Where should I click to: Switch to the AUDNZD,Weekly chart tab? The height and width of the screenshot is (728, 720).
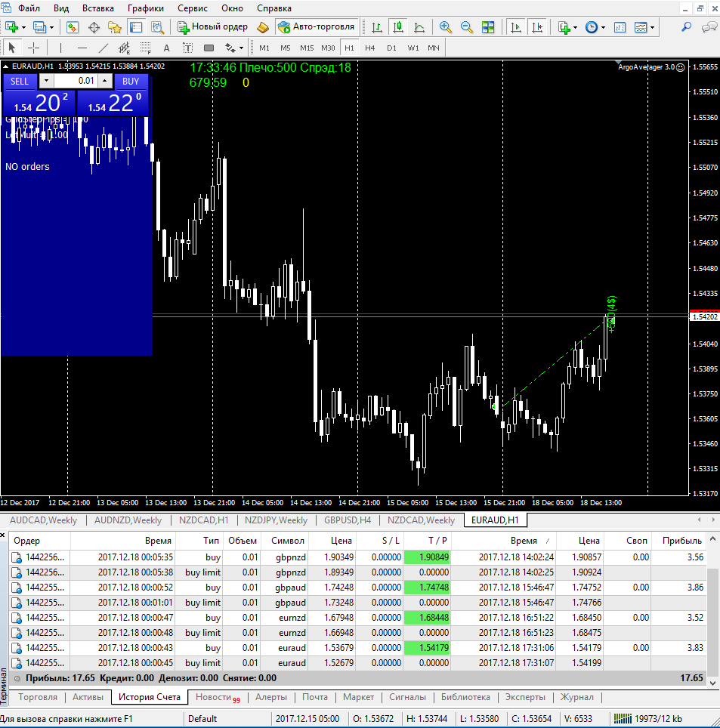[128, 520]
